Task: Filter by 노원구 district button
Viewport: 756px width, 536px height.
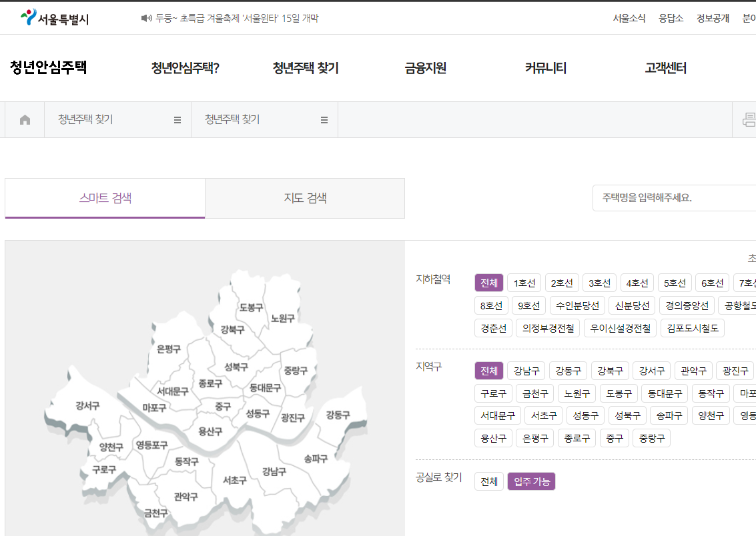Action: click(577, 393)
